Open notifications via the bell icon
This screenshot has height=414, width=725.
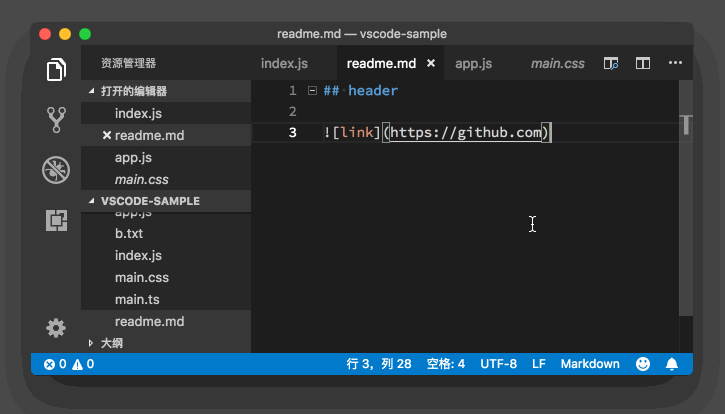pyautogui.click(x=672, y=364)
